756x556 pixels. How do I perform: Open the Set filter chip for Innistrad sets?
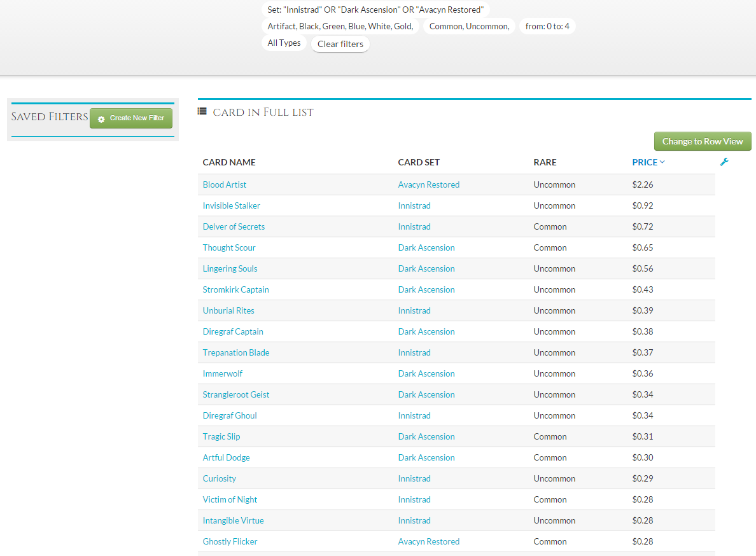click(x=375, y=10)
